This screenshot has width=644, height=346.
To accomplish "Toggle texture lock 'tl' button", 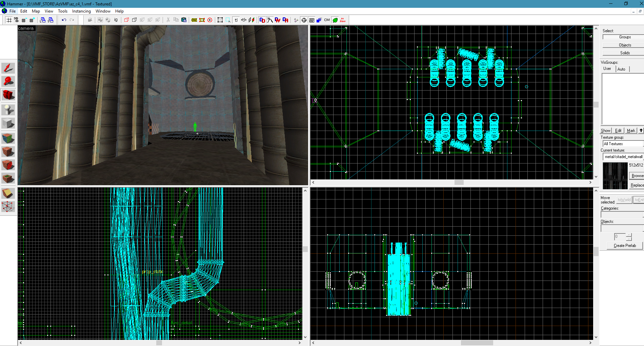I will click(236, 20).
